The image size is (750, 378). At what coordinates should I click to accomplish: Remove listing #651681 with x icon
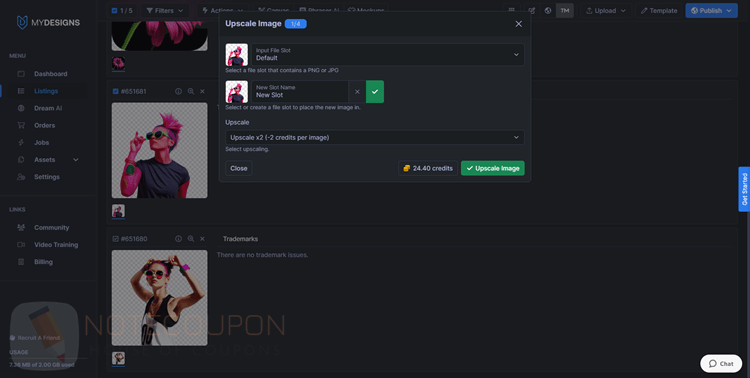click(x=202, y=91)
